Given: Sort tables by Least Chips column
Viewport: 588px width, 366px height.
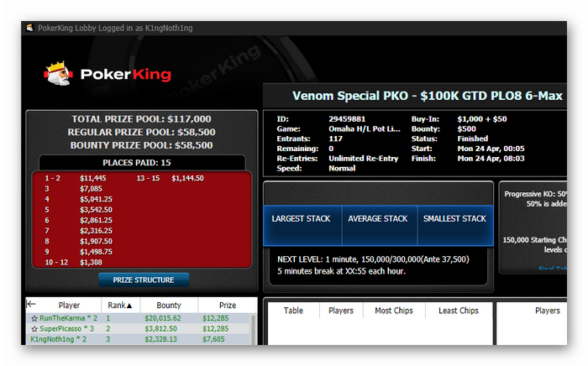Looking at the screenshot, I should (x=459, y=311).
